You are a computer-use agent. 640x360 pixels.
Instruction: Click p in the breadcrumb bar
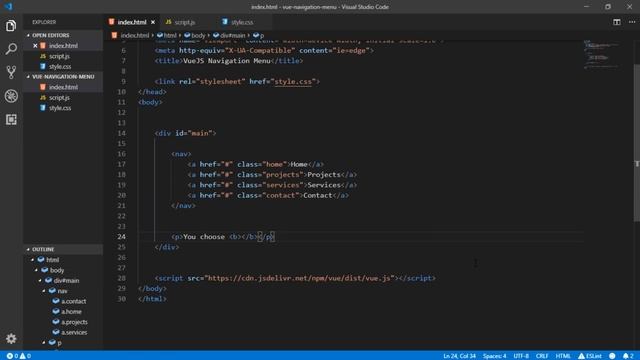(x=262, y=36)
